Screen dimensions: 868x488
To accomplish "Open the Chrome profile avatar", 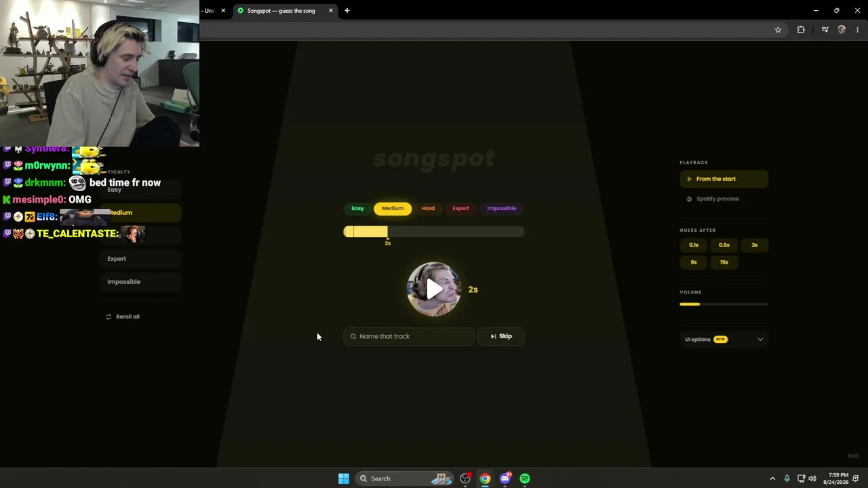I will (x=842, y=30).
